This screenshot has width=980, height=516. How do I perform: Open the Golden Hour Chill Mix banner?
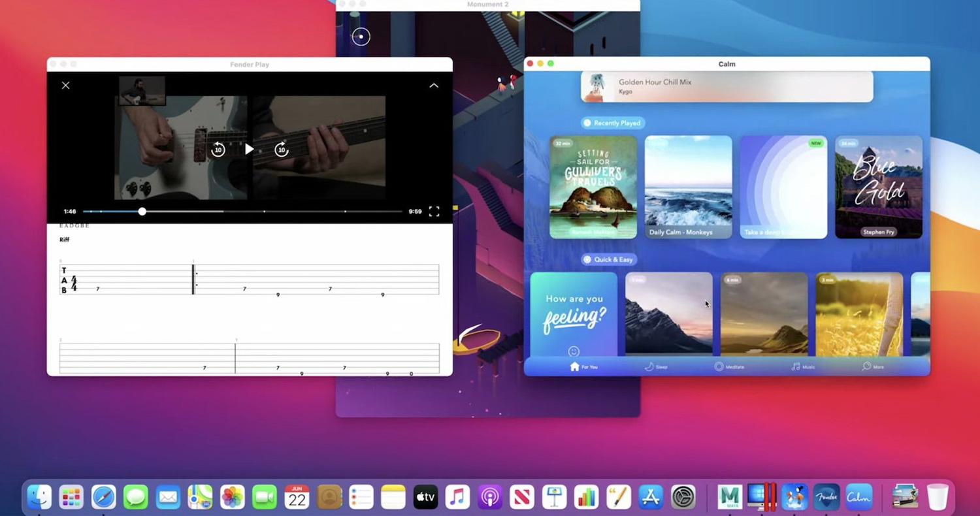coord(727,87)
